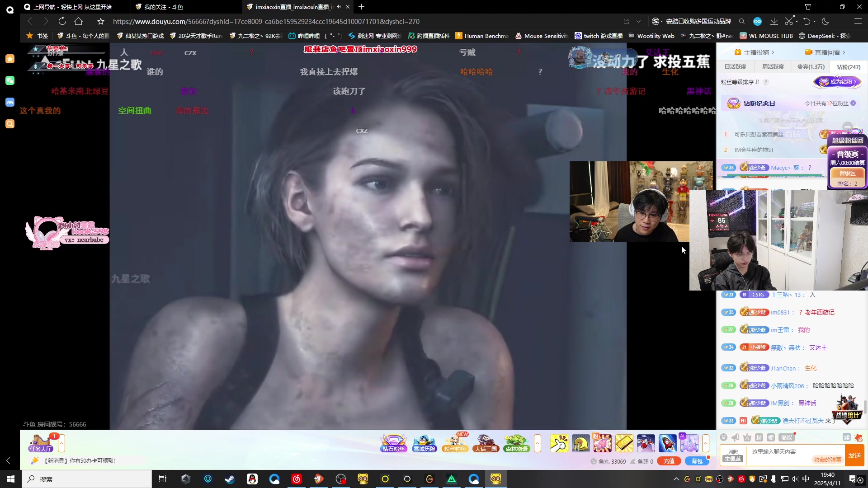
Task: Click the taskbar search box
Action: click(87, 479)
